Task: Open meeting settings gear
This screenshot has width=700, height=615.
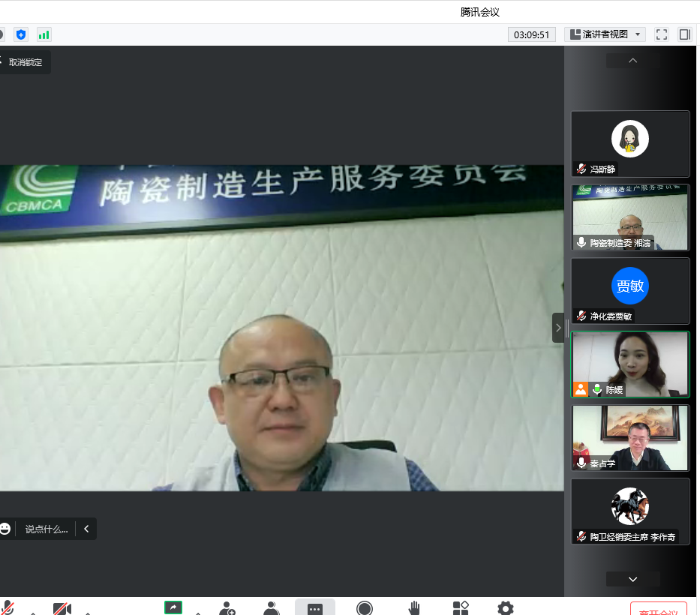Action: [506, 608]
